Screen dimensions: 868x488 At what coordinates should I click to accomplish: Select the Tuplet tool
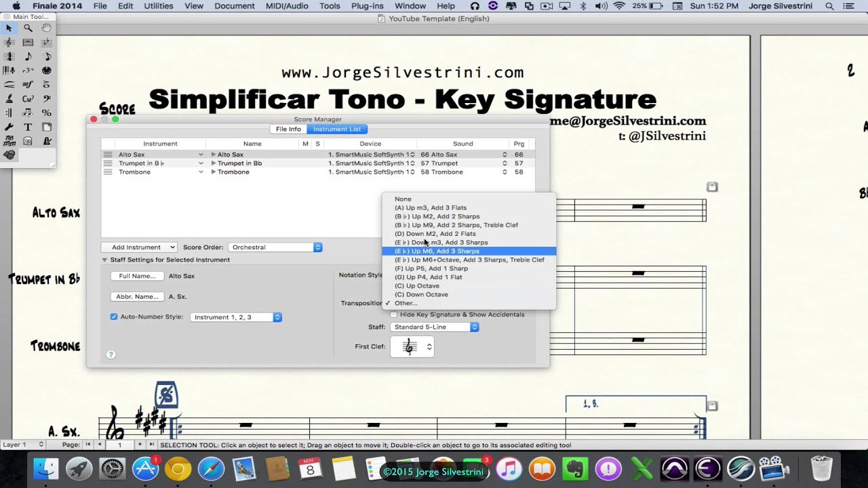click(x=28, y=70)
